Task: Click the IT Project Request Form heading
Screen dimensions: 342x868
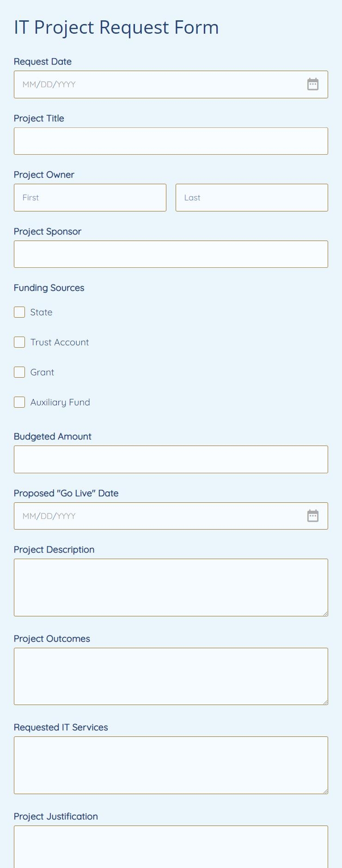Action: pos(116,27)
